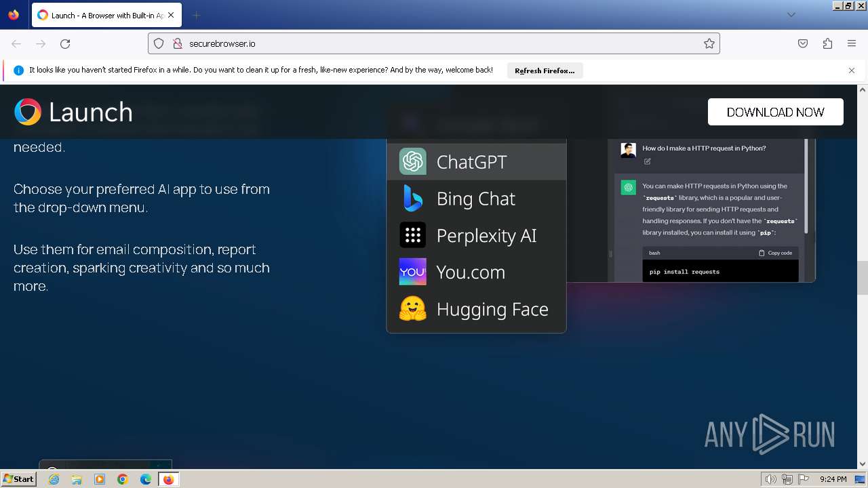The height and width of the screenshot is (488, 868).
Task: Select ChatGPT from AI app list
Action: pos(476,161)
